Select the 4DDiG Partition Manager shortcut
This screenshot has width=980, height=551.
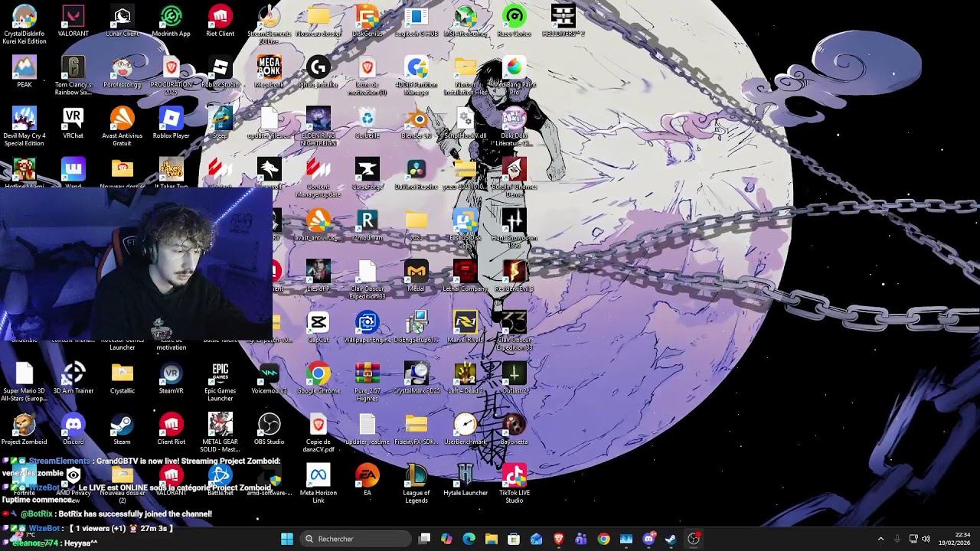pos(416,75)
